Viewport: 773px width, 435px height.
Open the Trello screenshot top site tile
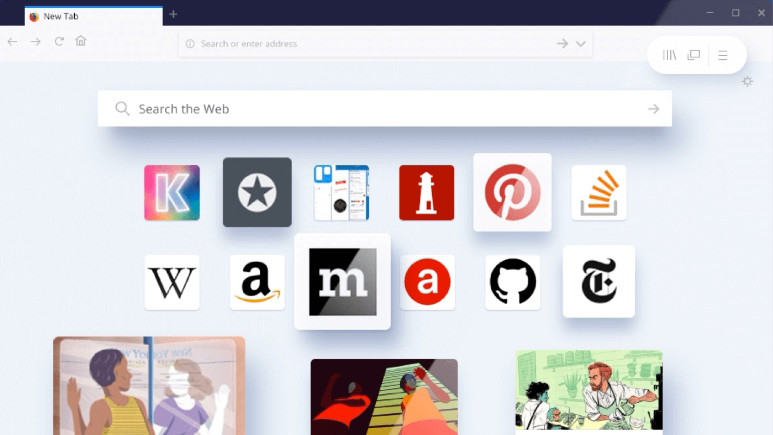(342, 192)
